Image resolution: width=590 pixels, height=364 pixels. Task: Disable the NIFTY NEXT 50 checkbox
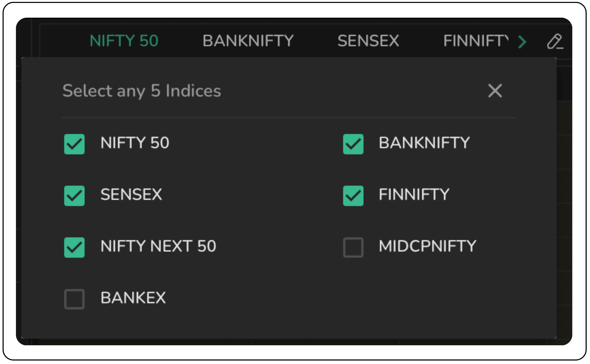[x=74, y=247]
